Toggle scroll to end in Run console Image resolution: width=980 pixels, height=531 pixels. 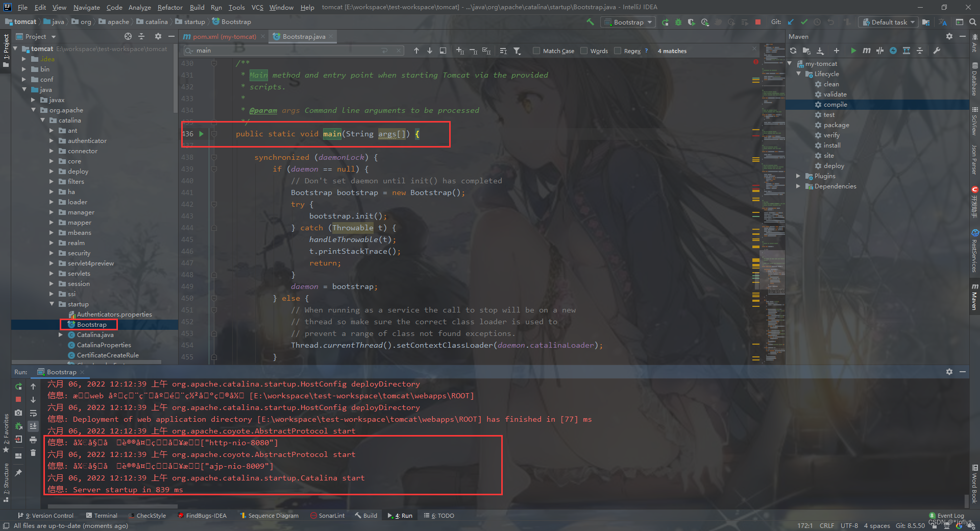(x=33, y=426)
